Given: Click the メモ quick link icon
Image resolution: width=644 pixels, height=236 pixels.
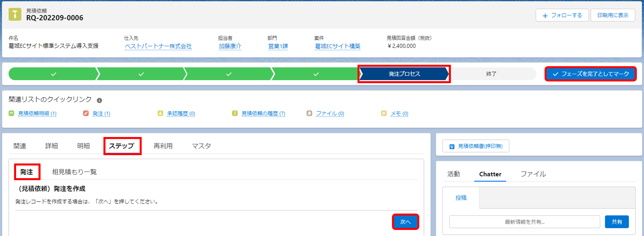Looking at the screenshot, I should tap(384, 113).
